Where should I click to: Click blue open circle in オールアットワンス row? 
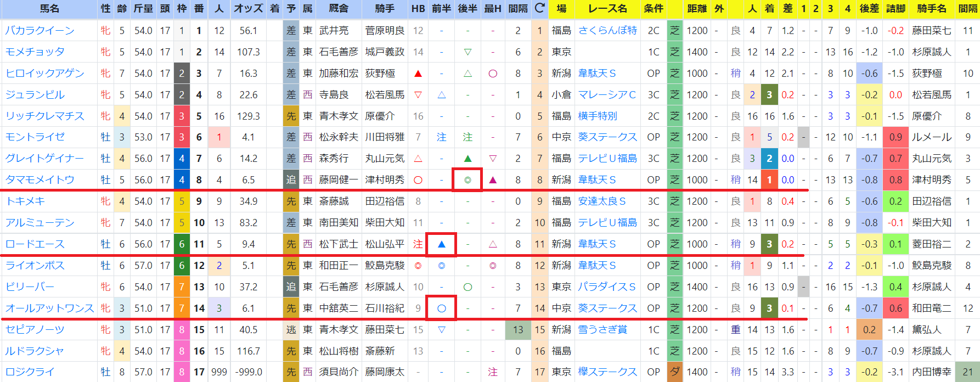point(442,308)
